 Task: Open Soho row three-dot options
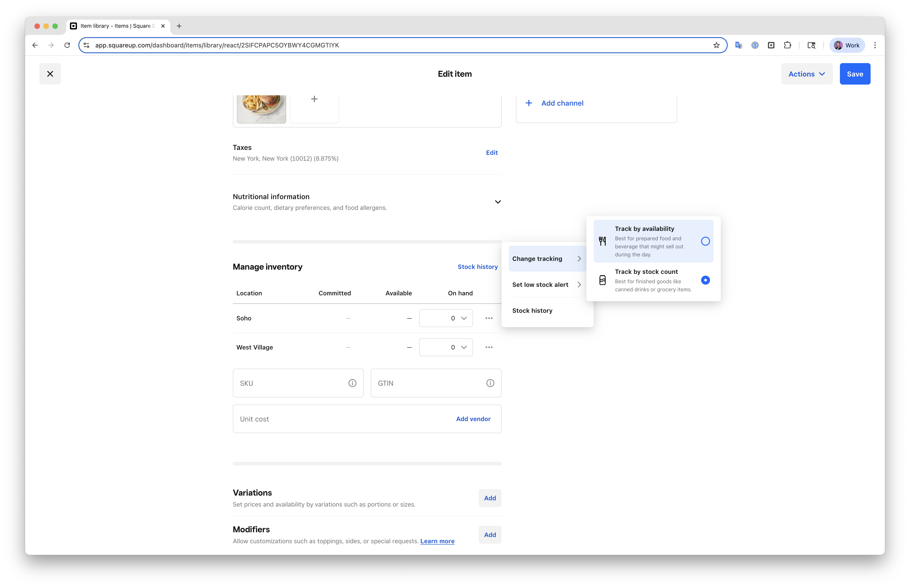[x=489, y=318]
